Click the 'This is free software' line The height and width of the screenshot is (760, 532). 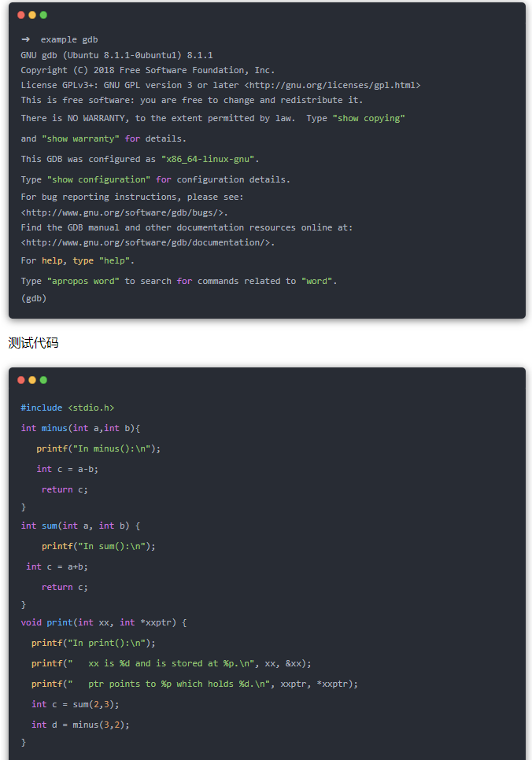pyautogui.click(x=192, y=101)
